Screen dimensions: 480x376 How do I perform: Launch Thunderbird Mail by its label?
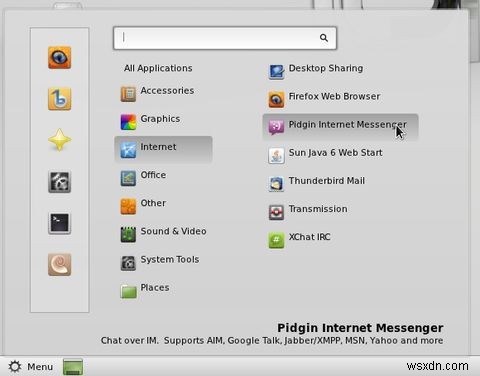pos(327,181)
